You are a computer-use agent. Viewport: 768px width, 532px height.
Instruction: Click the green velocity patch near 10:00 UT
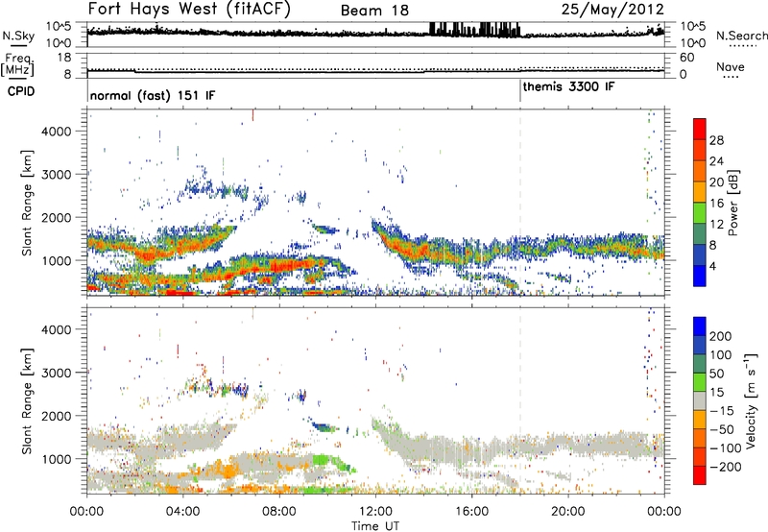click(322, 460)
